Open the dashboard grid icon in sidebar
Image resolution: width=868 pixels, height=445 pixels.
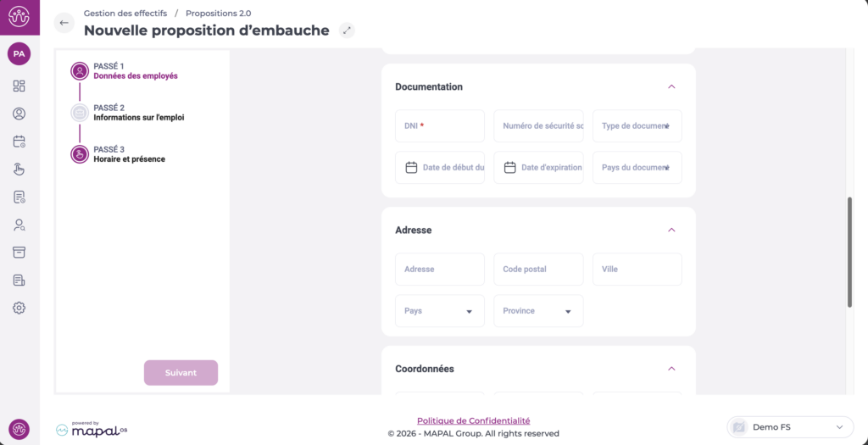[19, 86]
